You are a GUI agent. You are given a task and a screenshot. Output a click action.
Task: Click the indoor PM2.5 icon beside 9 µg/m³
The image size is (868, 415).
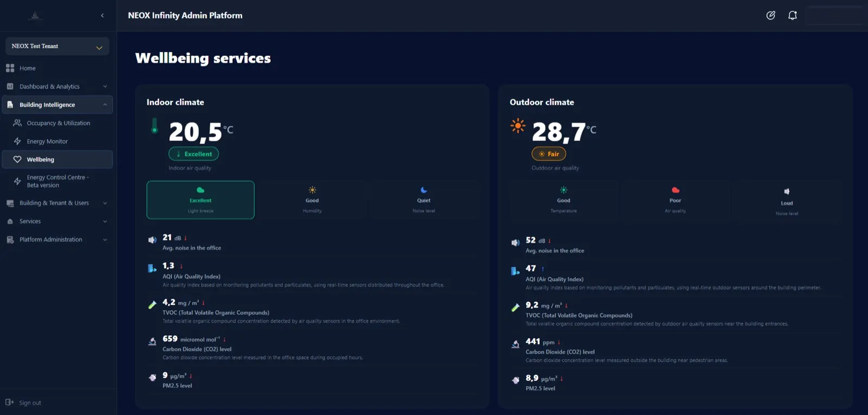pos(152,378)
